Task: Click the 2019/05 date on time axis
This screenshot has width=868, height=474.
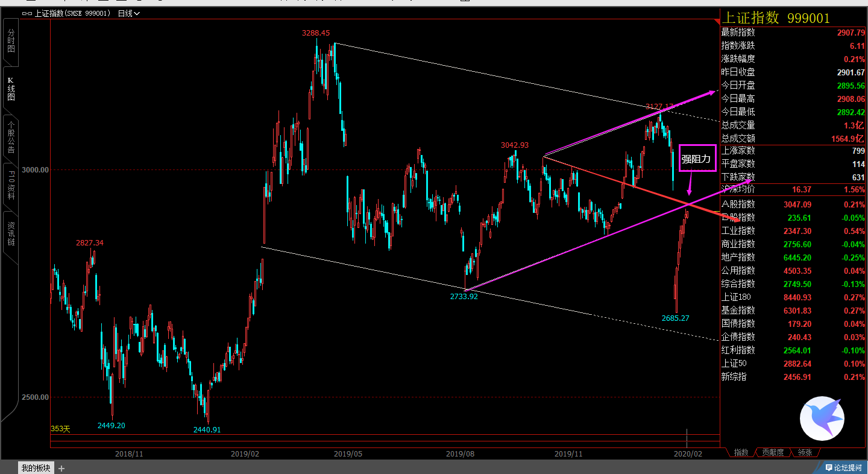Action: [x=347, y=453]
